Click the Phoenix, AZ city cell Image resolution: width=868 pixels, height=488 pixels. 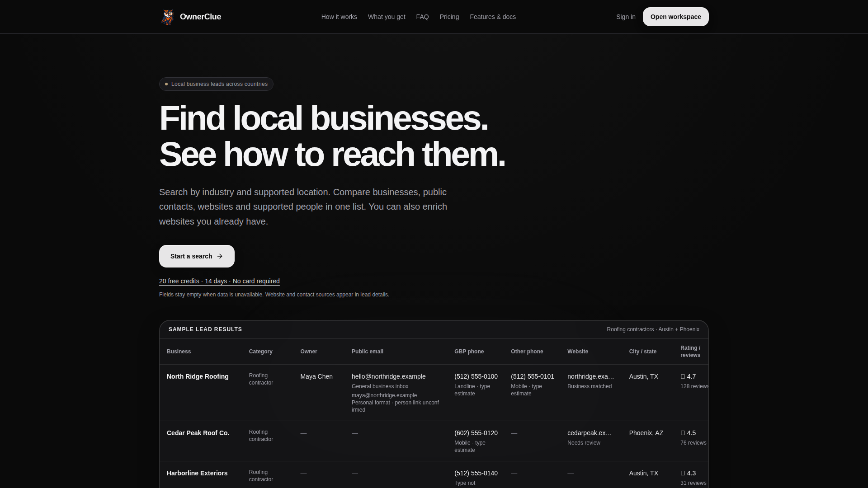(x=646, y=433)
